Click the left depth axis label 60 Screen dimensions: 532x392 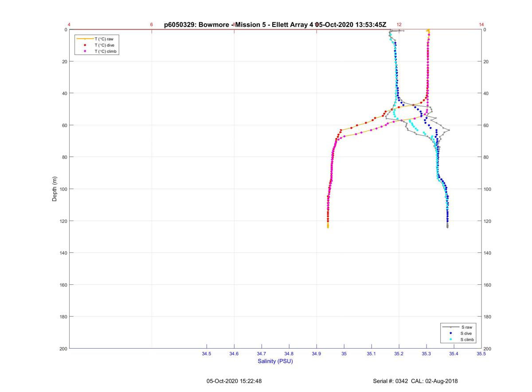tap(64, 125)
